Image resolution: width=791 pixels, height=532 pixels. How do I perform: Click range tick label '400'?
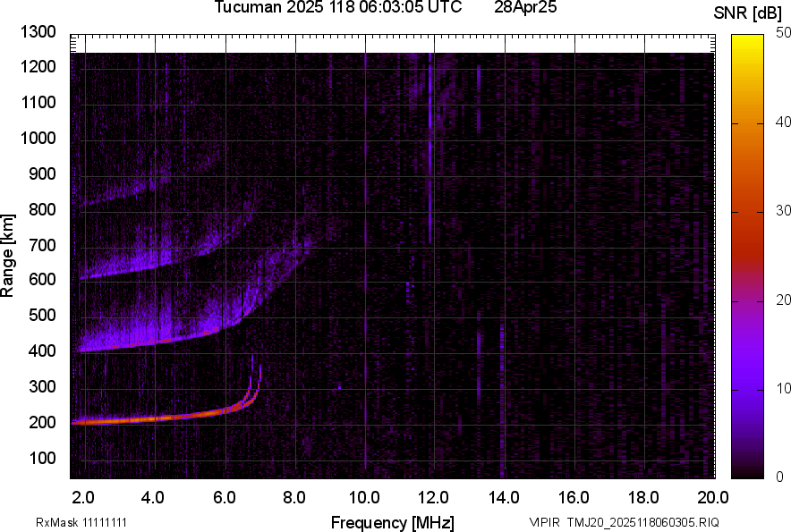42,350
